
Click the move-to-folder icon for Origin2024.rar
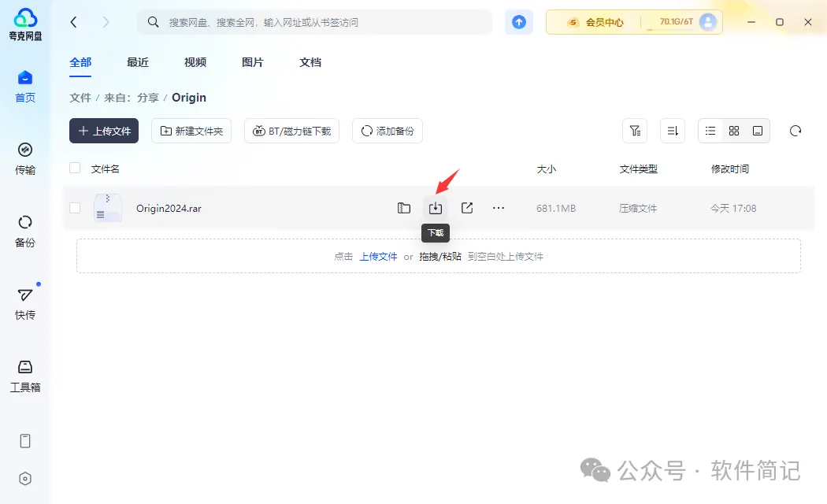coord(404,208)
